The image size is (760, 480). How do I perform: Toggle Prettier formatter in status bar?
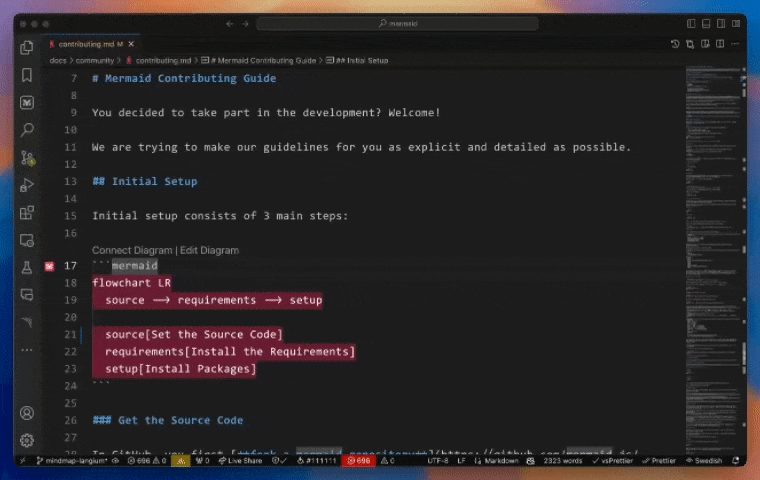(x=657, y=461)
